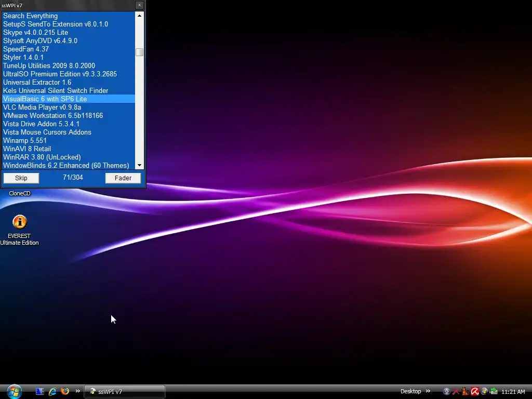Close the ssWPI v7 window

click(x=139, y=5)
